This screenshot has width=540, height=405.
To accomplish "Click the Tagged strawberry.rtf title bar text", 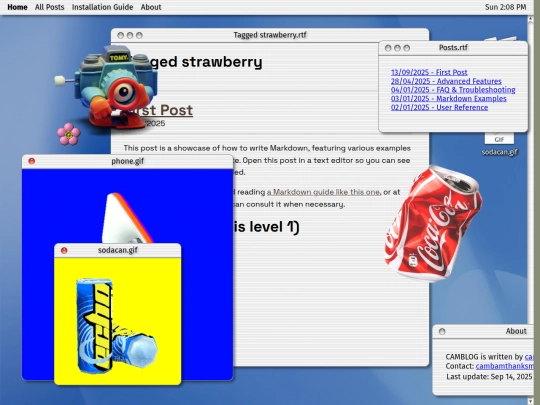I will (270, 35).
